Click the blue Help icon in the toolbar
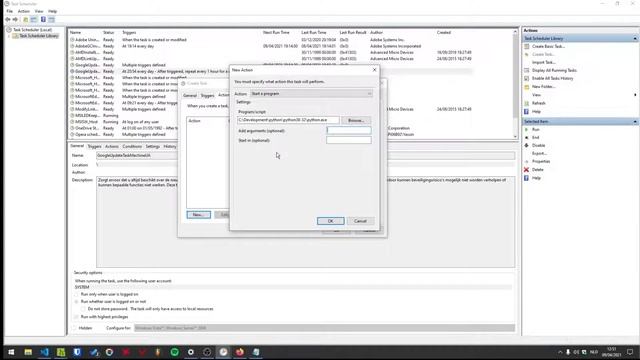Image resolution: width=640 pixels, height=360 pixels. [x=43, y=20]
